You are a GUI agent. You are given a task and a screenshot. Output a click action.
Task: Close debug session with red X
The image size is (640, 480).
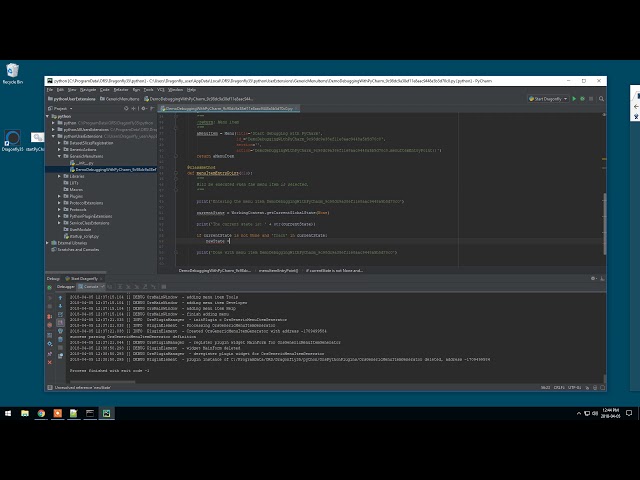coord(49,362)
